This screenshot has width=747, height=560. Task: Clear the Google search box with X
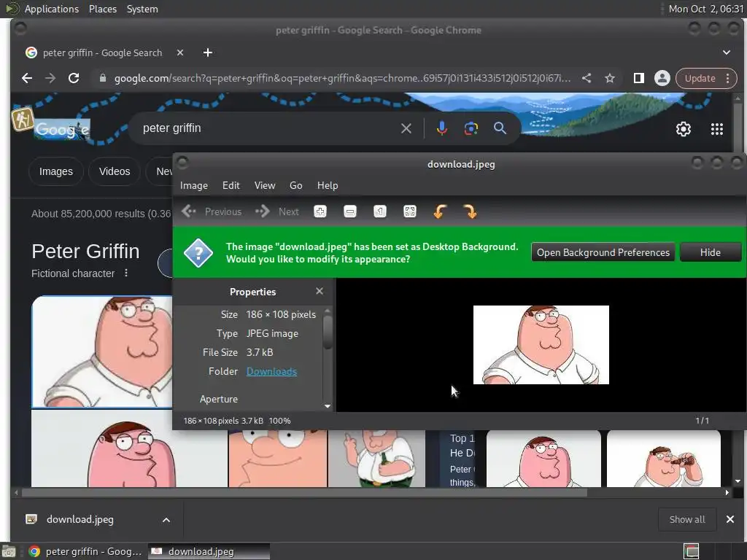[406, 128]
